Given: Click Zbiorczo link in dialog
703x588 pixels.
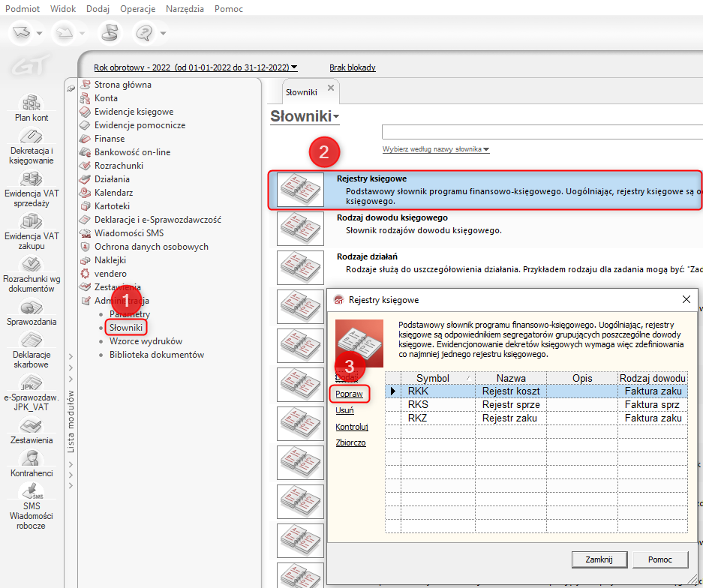Looking at the screenshot, I should coord(350,442).
